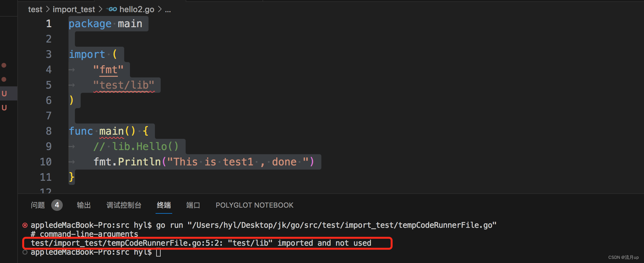644x263 pixels.
Task: Open the 问题 problems tab
Action: click(x=38, y=205)
